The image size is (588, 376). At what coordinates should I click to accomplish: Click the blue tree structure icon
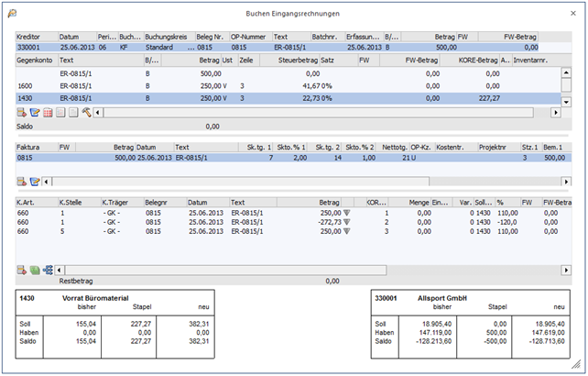click(47, 270)
